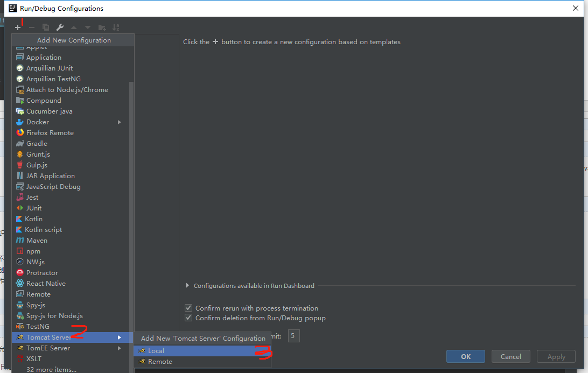588x373 pixels.
Task: Click the Maven m icon
Action: click(x=20, y=240)
